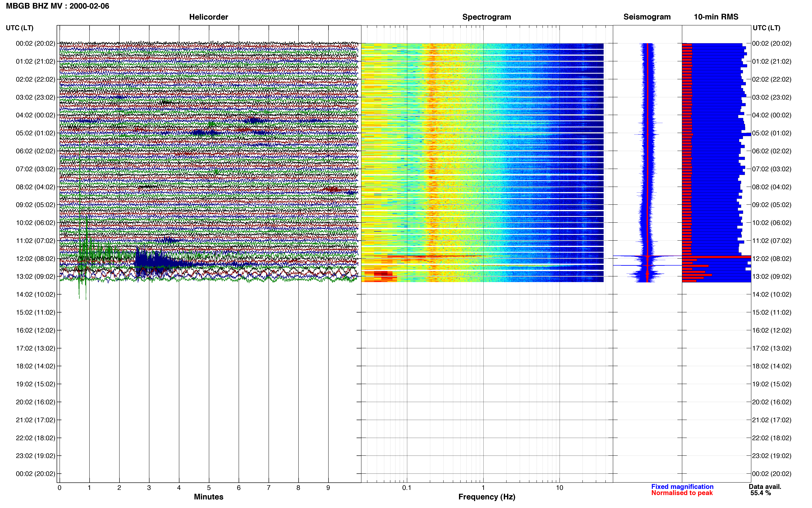
Task: Click right time label '00:02 (20:02)' at the bottom
Action: pos(771,474)
